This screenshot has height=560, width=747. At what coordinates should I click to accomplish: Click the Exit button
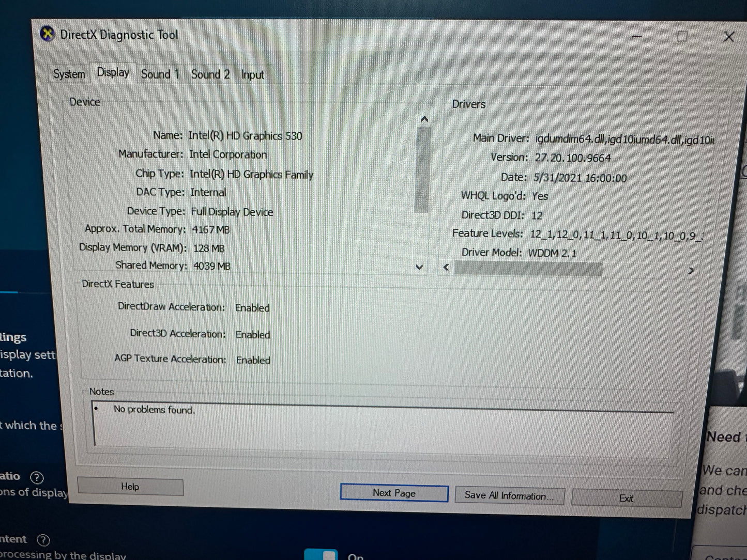tap(627, 498)
